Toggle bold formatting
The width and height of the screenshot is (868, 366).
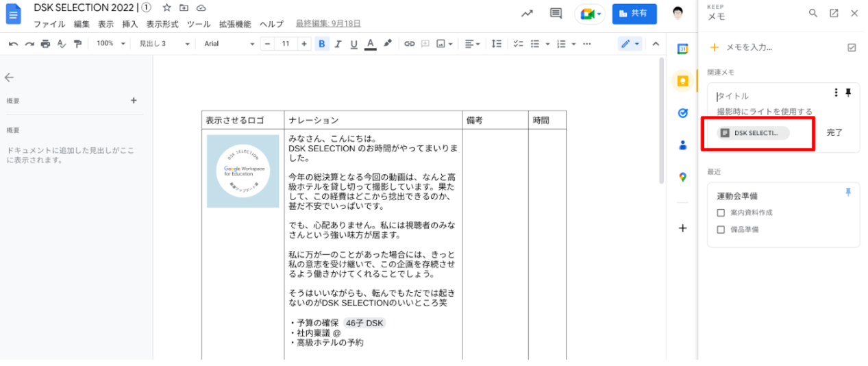coord(321,44)
